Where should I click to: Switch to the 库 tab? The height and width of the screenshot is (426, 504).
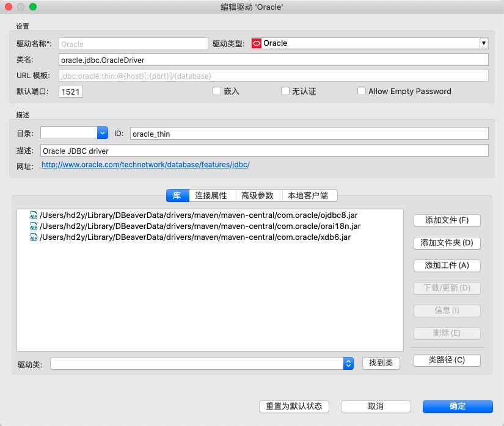tap(177, 195)
